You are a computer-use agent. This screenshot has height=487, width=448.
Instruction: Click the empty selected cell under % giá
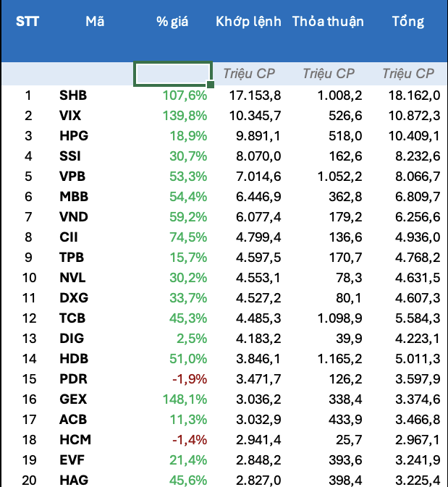172,74
